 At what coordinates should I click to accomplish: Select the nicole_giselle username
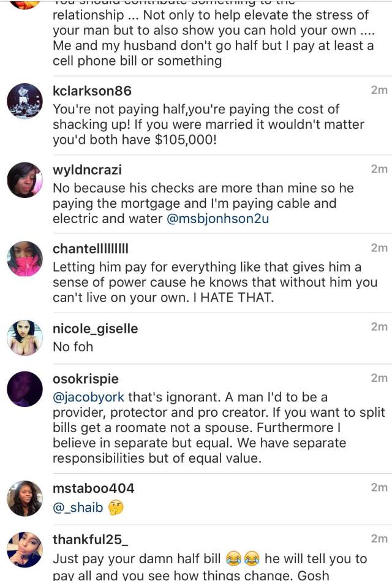pyautogui.click(x=95, y=328)
